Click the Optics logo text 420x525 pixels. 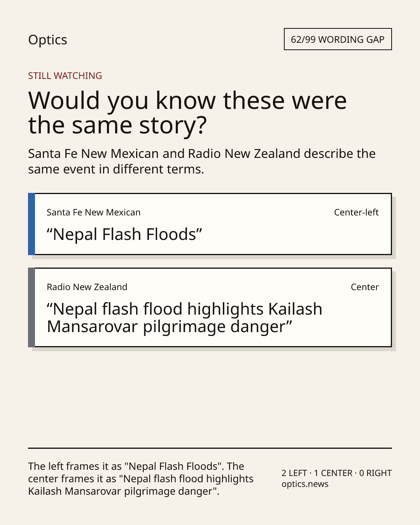coord(47,40)
